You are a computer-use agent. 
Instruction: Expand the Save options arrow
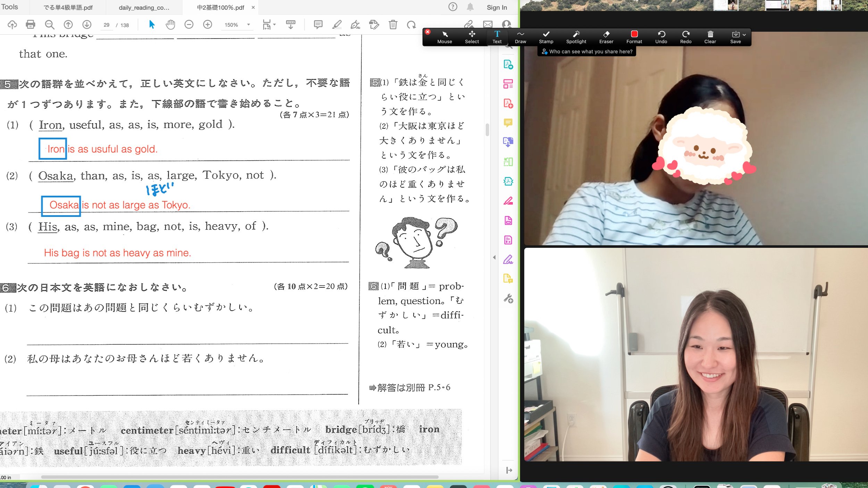coord(744,34)
